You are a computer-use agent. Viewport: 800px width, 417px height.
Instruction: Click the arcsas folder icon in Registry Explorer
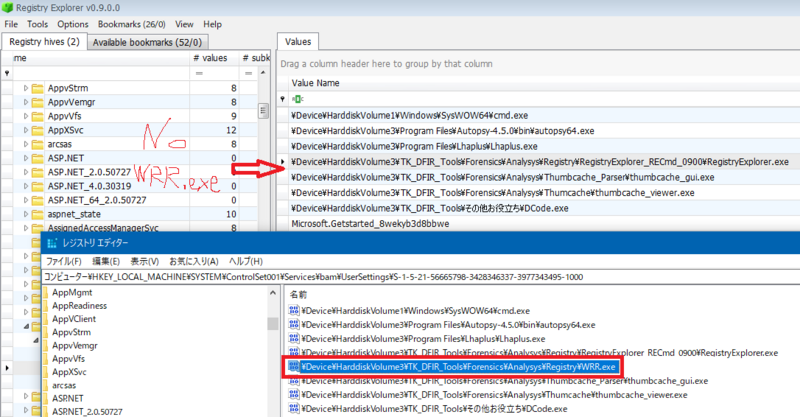[x=37, y=144]
